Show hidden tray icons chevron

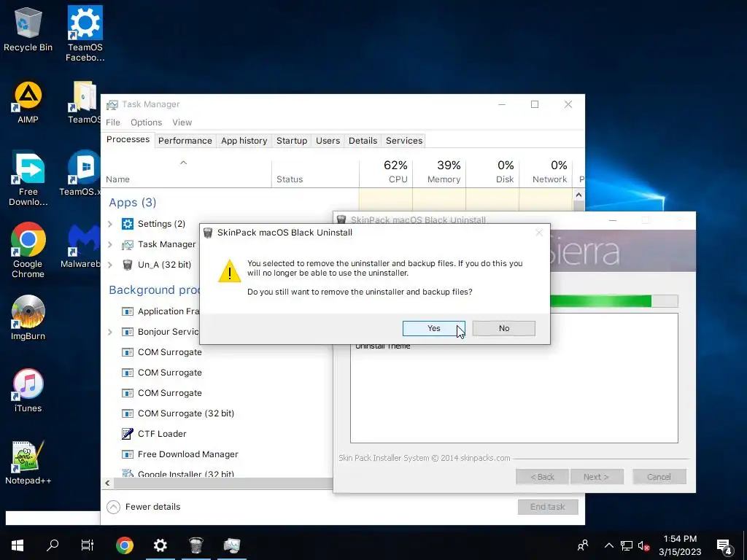(x=609, y=545)
